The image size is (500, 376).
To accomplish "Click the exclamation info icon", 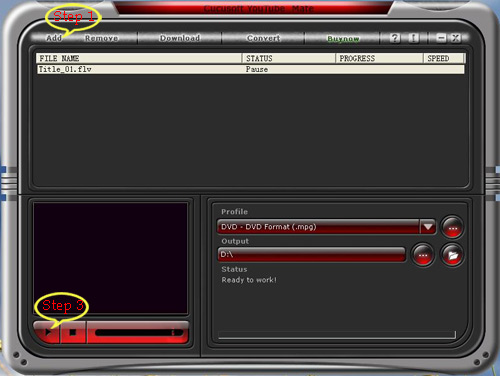I will click(x=413, y=38).
